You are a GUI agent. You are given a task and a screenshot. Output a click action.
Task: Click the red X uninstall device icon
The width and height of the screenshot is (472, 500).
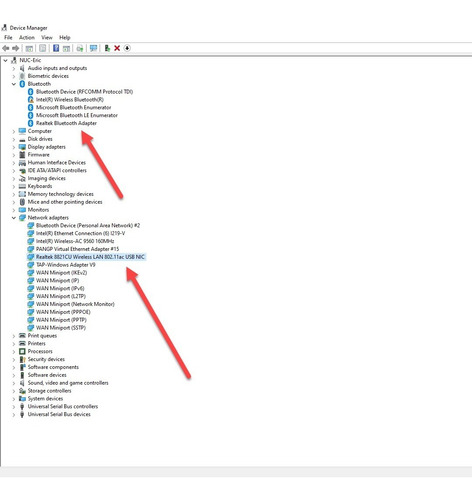tap(117, 48)
